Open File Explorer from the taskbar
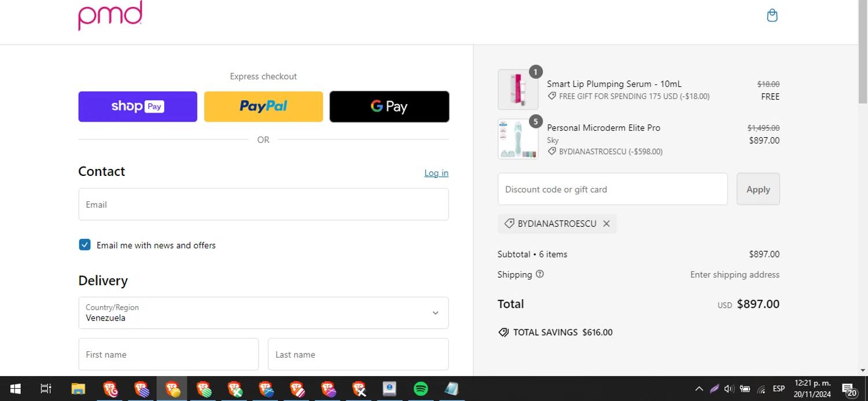Image resolution: width=868 pixels, height=401 pixels. 78,389
